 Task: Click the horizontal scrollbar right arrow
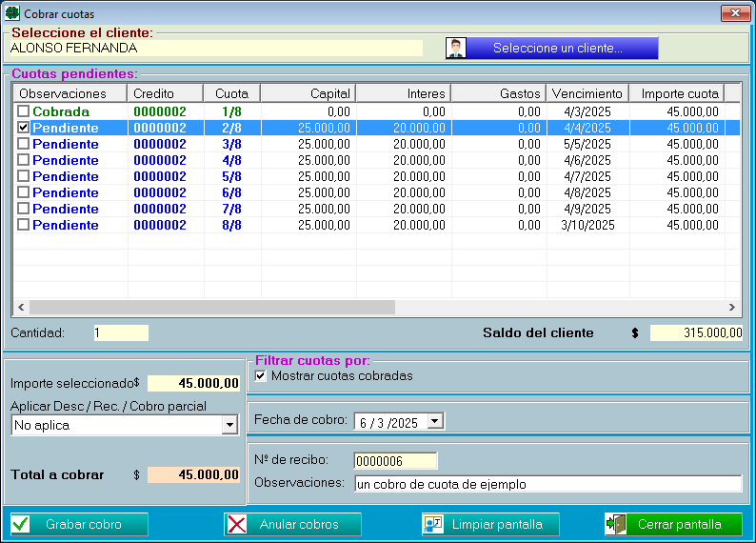(731, 307)
